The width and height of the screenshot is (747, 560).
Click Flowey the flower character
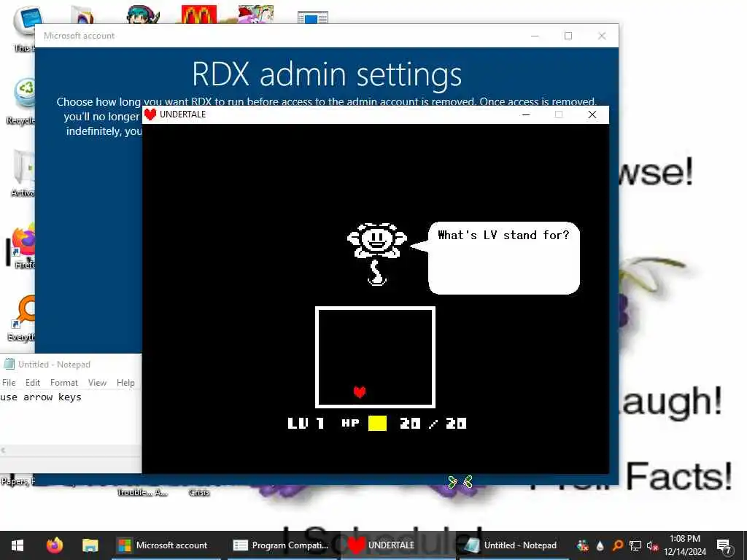click(377, 254)
